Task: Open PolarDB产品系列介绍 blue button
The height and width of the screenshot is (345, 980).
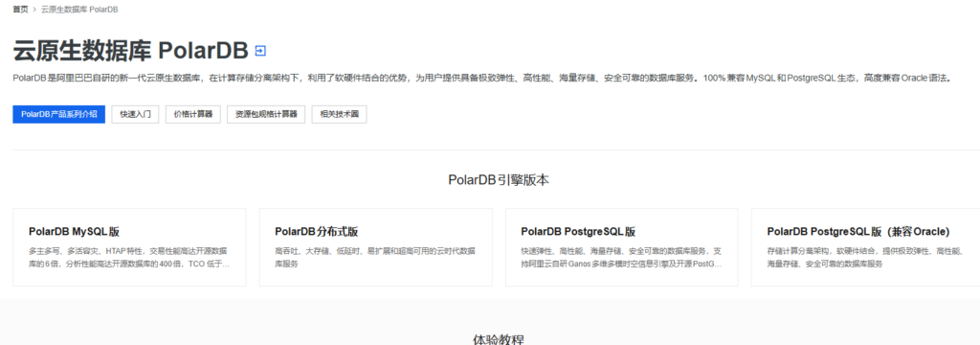Action: tap(58, 115)
